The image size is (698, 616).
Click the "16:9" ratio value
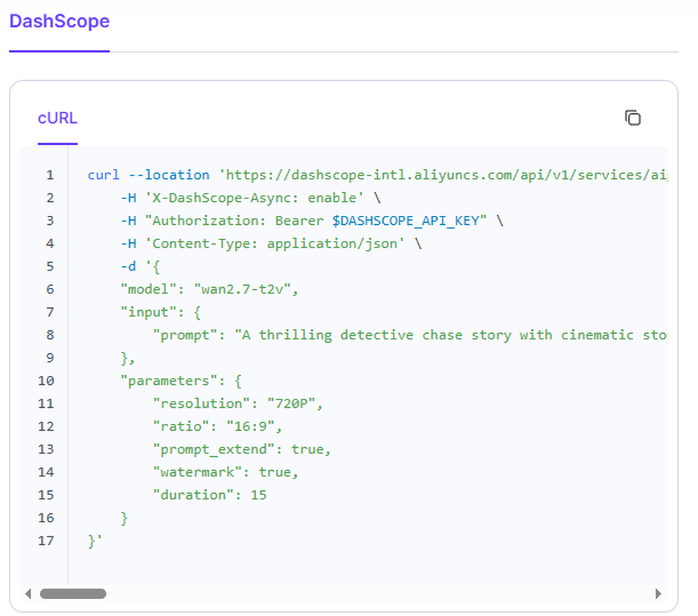tap(250, 427)
